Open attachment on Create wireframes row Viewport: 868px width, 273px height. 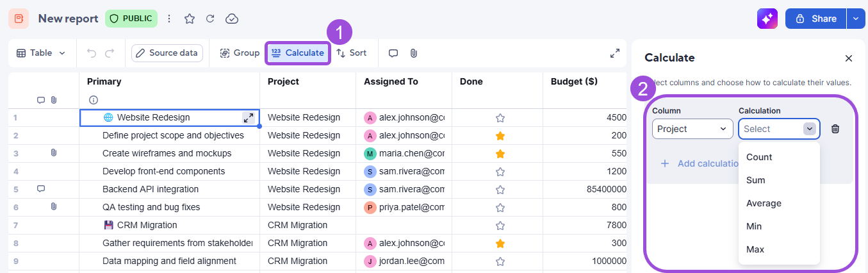54,153
